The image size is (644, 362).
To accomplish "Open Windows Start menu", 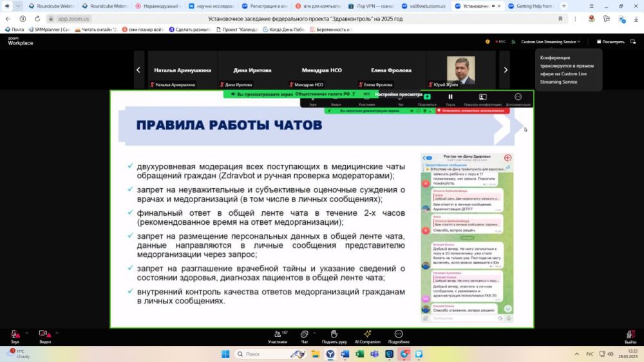I will [x=225, y=354].
